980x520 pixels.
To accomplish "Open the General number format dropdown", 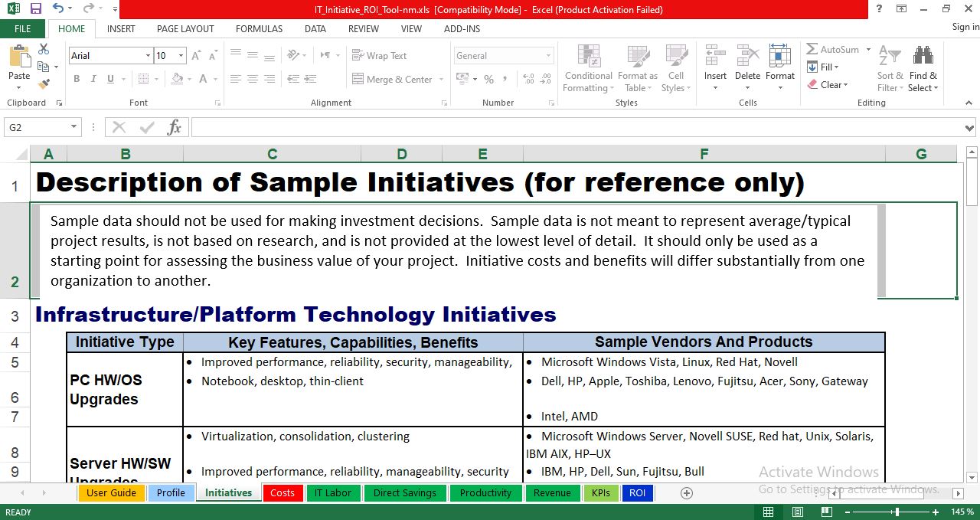I will click(548, 56).
